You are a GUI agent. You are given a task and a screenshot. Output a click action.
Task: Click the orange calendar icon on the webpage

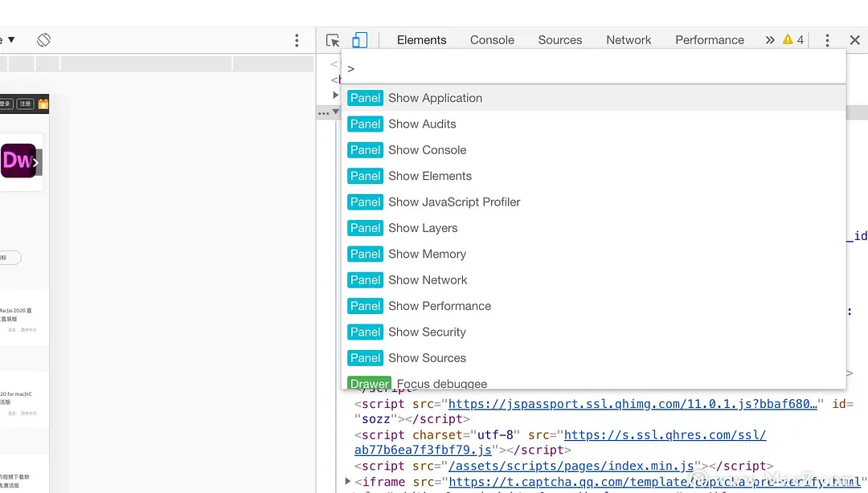click(x=43, y=104)
